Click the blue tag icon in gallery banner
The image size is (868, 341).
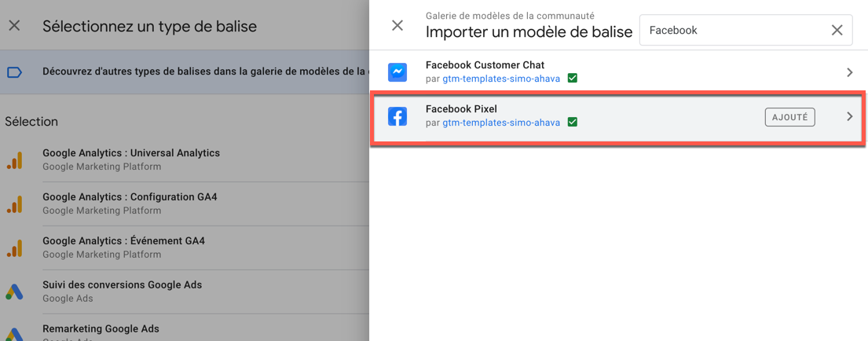tap(14, 72)
